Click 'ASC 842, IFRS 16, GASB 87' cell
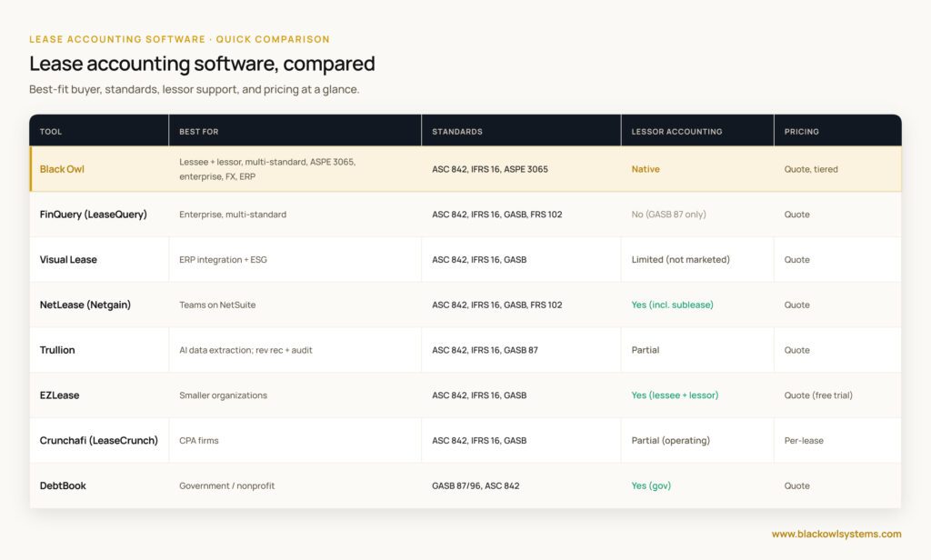 coord(486,350)
